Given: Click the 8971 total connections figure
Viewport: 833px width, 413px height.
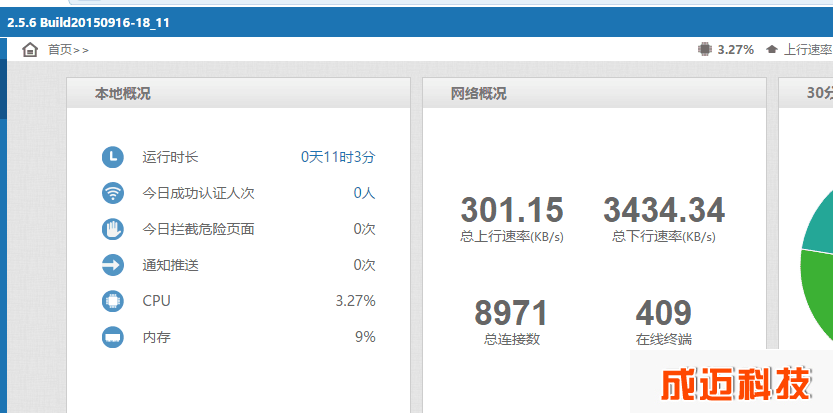Looking at the screenshot, I should (x=511, y=313).
